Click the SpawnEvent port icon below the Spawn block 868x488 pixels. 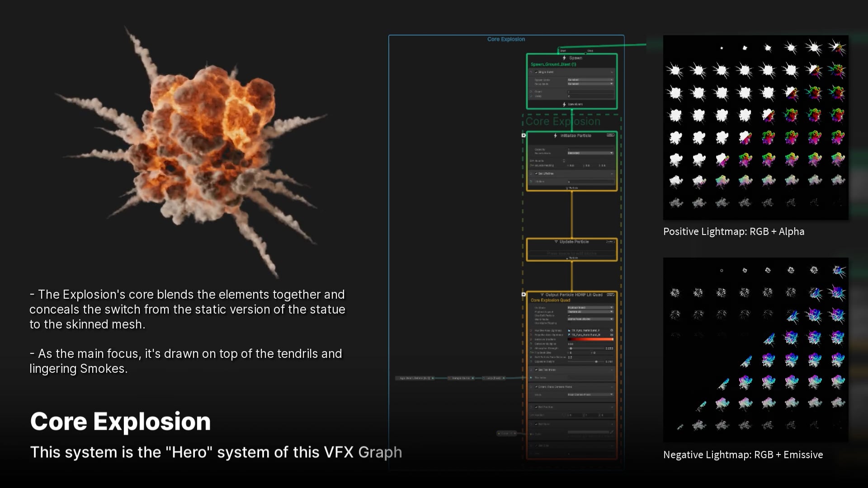564,104
